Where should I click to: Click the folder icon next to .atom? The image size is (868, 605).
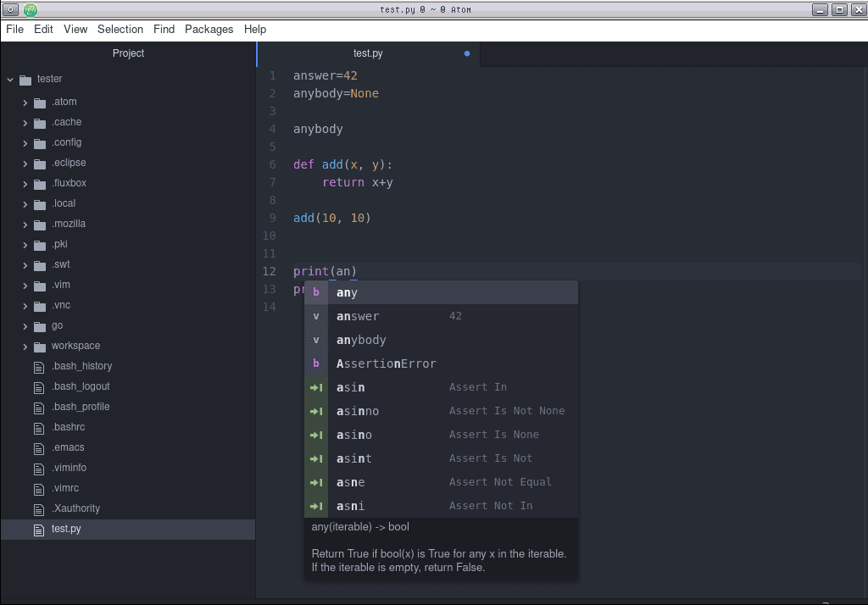tap(40, 103)
